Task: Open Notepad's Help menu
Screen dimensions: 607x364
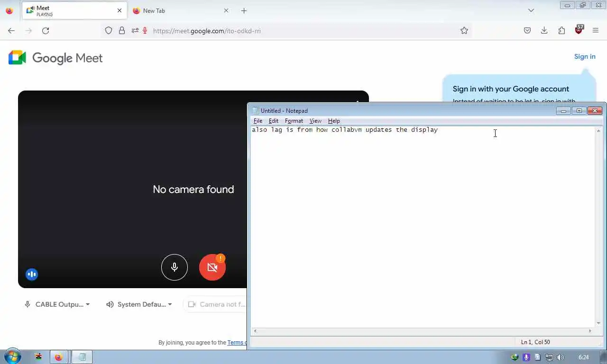Action: (x=334, y=121)
